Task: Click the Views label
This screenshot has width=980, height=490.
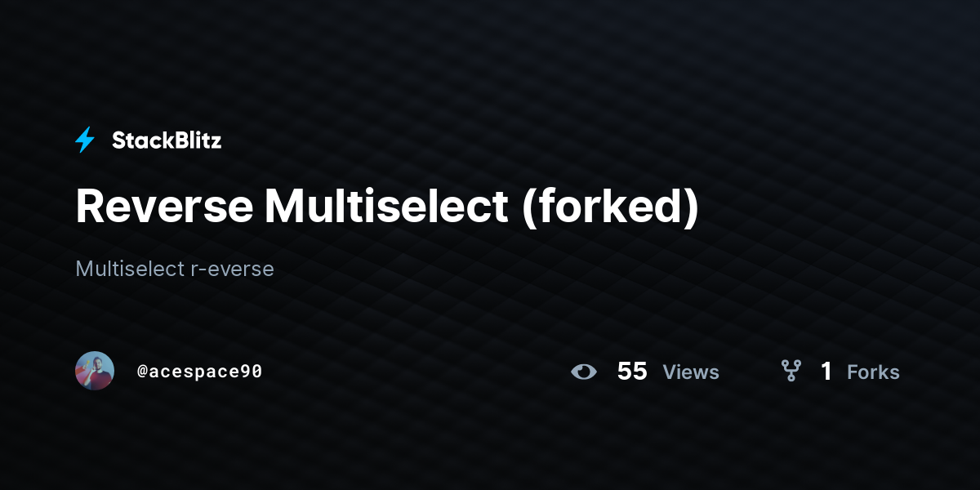Action: pos(691,372)
